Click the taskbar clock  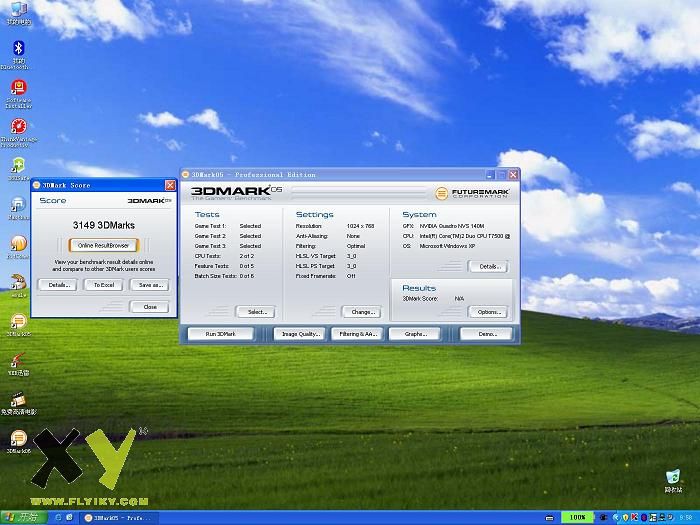coord(686,518)
